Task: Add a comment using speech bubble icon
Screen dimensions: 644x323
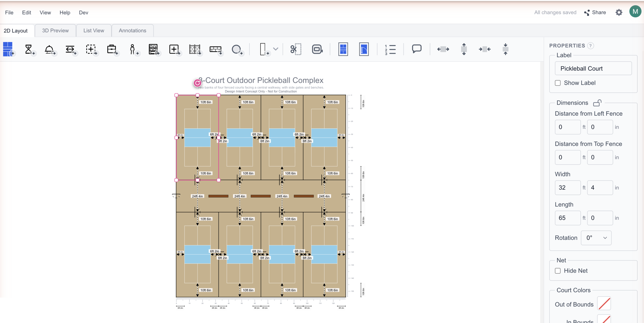Action: pos(417,49)
